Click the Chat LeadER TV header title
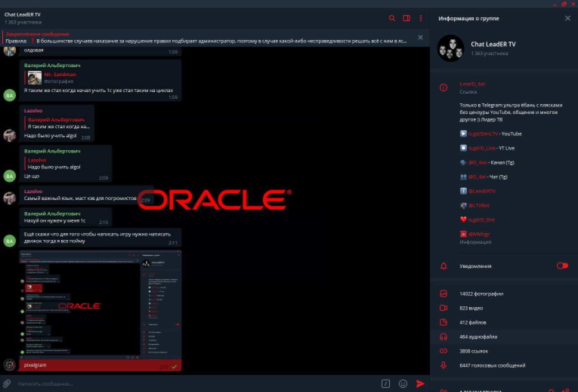Viewport: 578px width, 392px height. point(23,14)
